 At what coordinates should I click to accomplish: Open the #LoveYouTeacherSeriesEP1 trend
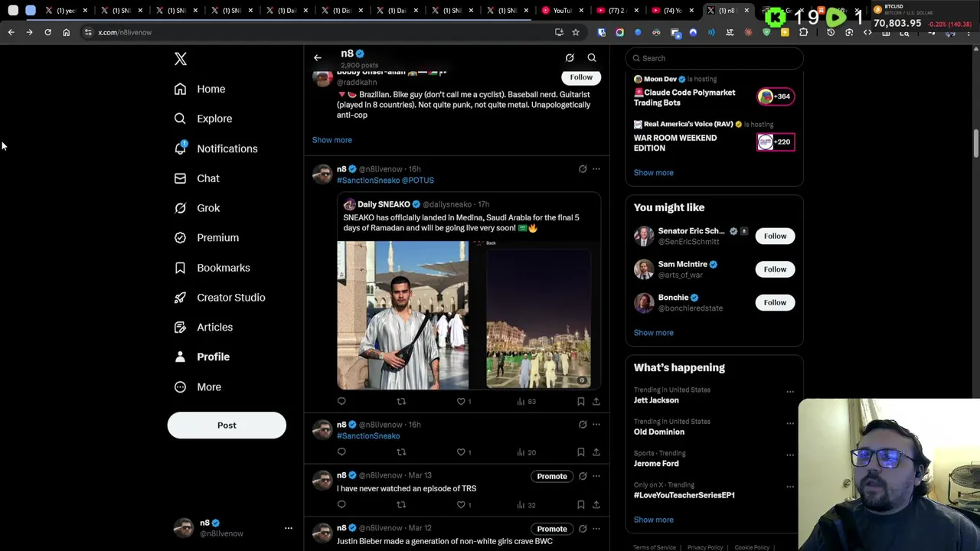pyautogui.click(x=684, y=495)
